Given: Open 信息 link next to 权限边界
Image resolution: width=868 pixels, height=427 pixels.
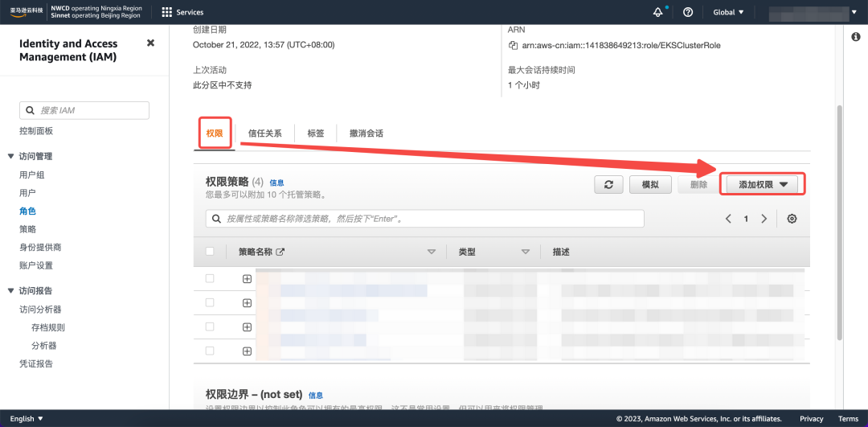Looking at the screenshot, I should coord(316,396).
